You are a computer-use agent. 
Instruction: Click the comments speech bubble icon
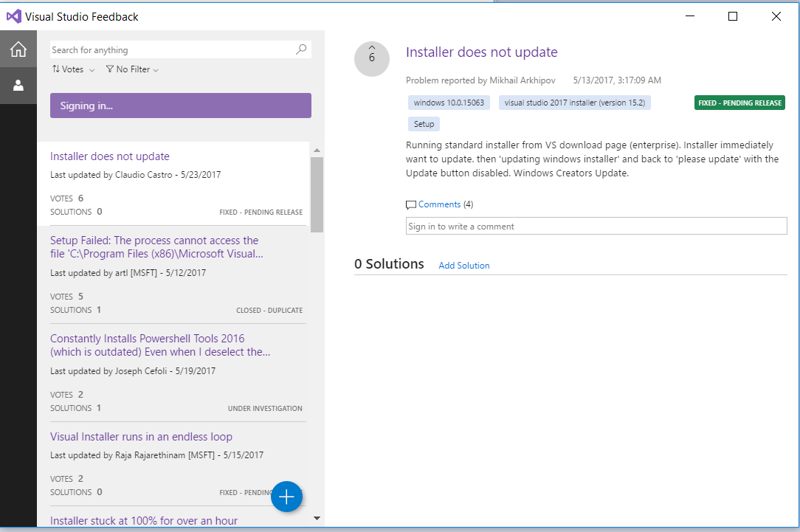pyautogui.click(x=411, y=205)
